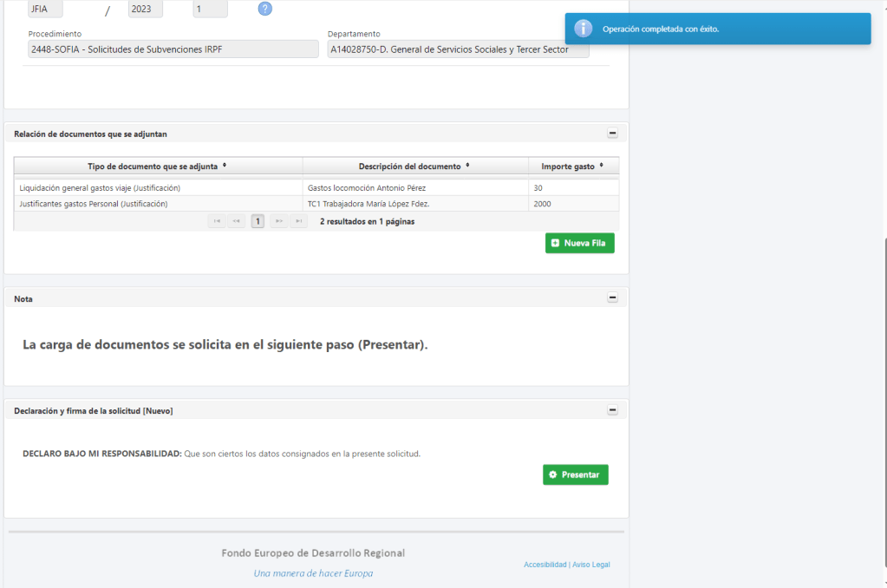887x588 pixels.
Task: Select the Gastos locomoción Antonio Pérez row
Action: [414, 187]
